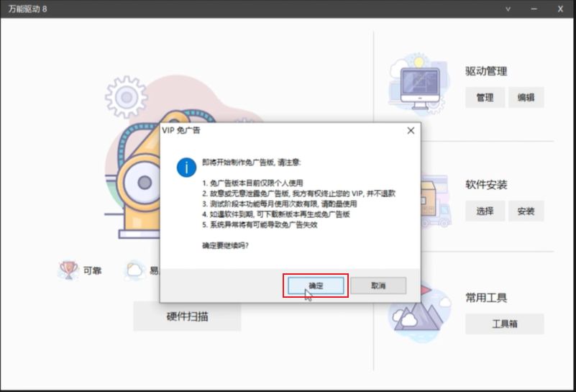This screenshot has height=392, width=576.
Task: Click the cloud icon next to 易
Action: [134, 270]
